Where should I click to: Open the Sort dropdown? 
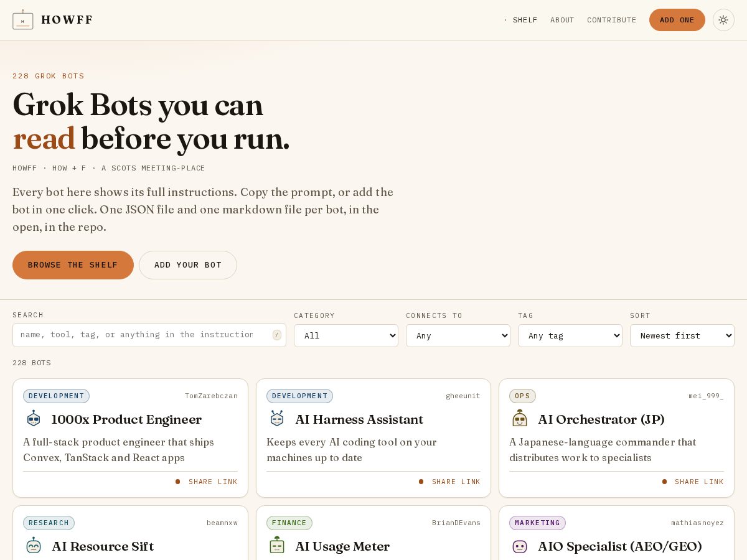[682, 335]
